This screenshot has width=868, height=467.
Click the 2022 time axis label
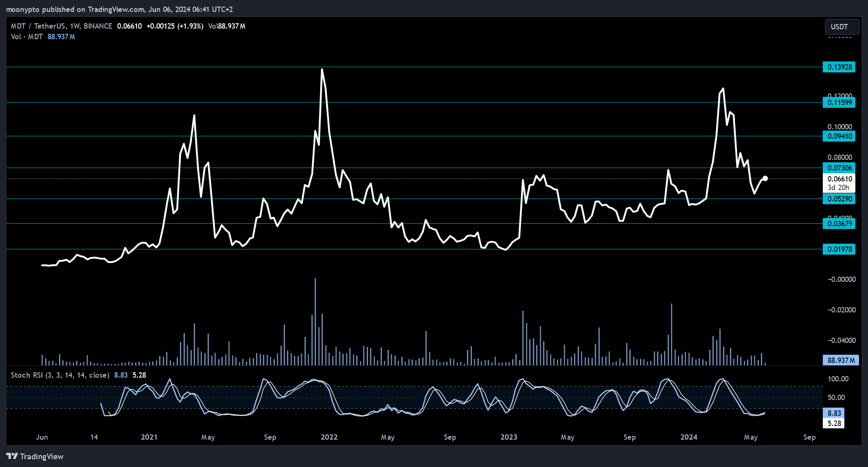point(329,437)
